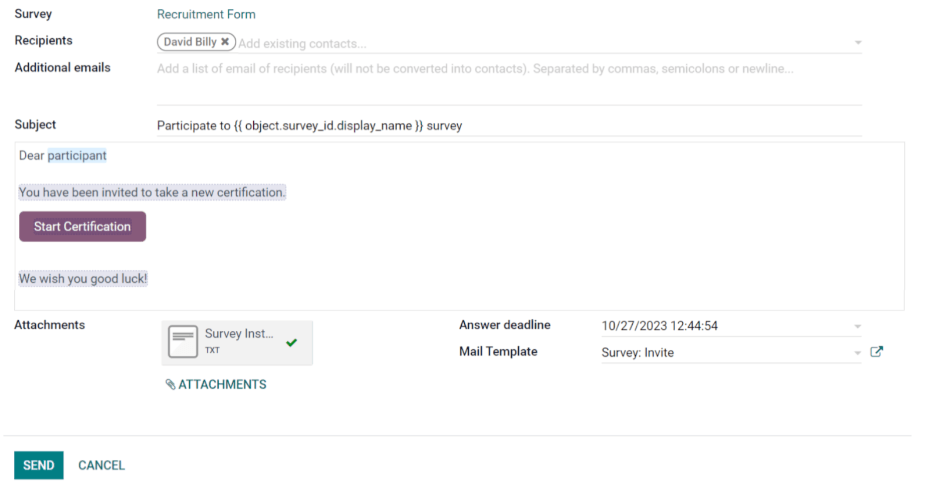The height and width of the screenshot is (488, 933).
Task: Expand the Mail Template dropdown arrow
Action: click(x=857, y=353)
